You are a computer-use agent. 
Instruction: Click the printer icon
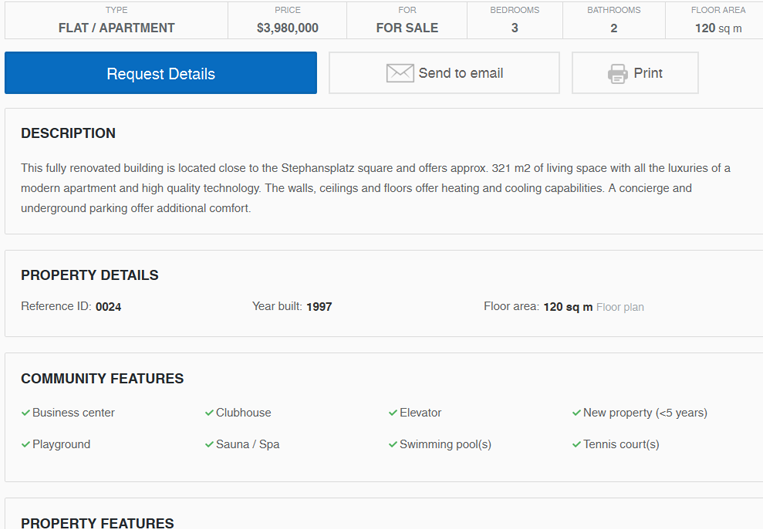point(618,73)
